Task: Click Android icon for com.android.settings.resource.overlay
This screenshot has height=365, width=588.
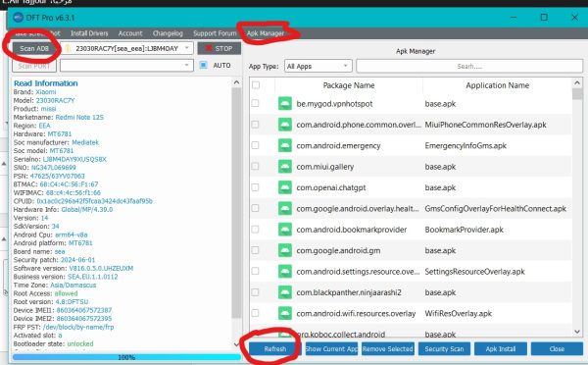Action: point(285,272)
